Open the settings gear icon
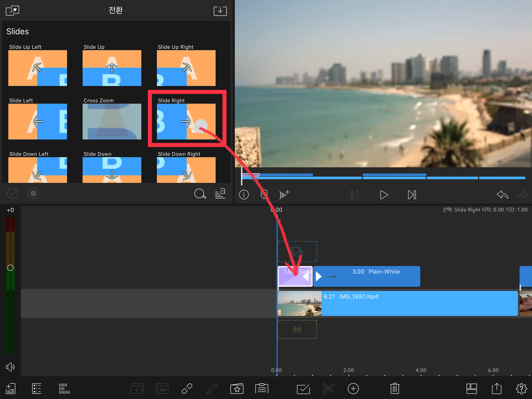This screenshot has width=532, height=399. [x=521, y=389]
